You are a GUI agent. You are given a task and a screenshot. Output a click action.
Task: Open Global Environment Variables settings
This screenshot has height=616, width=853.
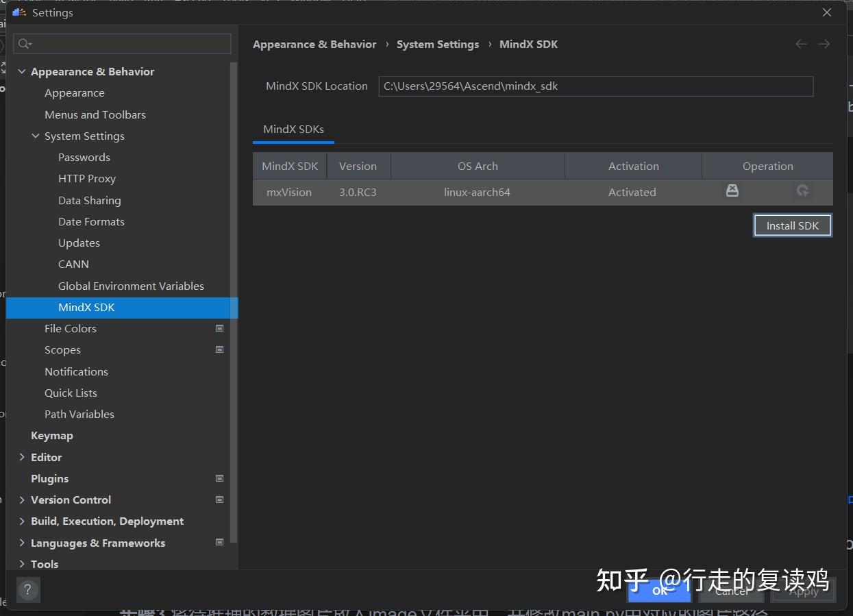click(131, 286)
